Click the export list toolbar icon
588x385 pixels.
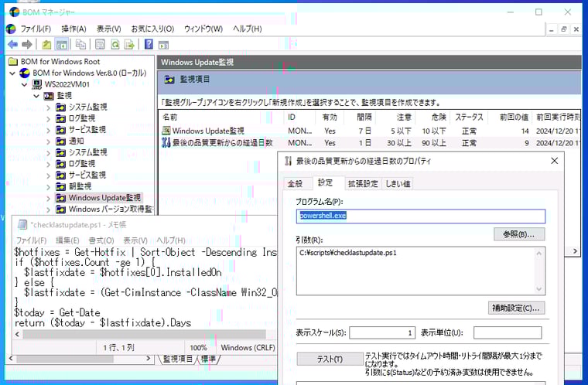130,45
